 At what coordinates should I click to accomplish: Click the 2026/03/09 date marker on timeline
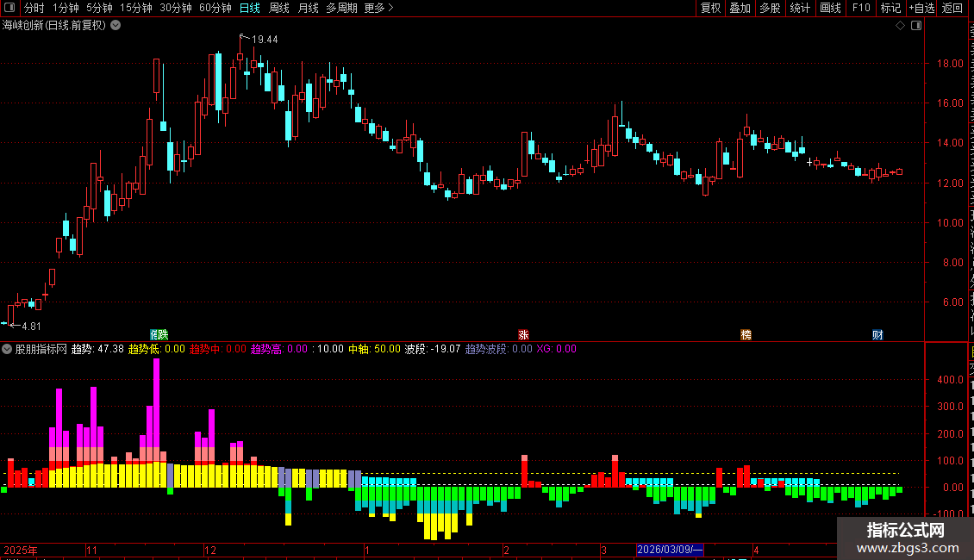[670, 550]
